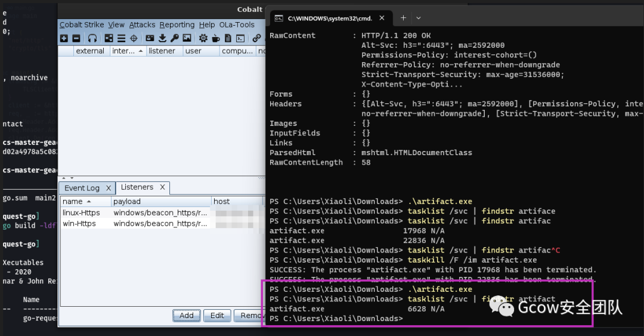Open the Cobalt Strike menu
The height and width of the screenshot is (336, 644).
tap(81, 24)
